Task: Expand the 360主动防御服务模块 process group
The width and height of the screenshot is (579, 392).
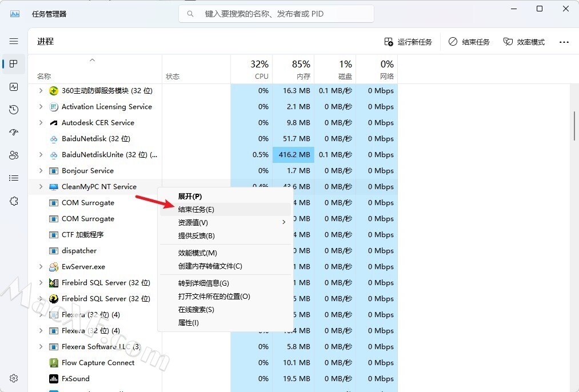Action: [41, 90]
